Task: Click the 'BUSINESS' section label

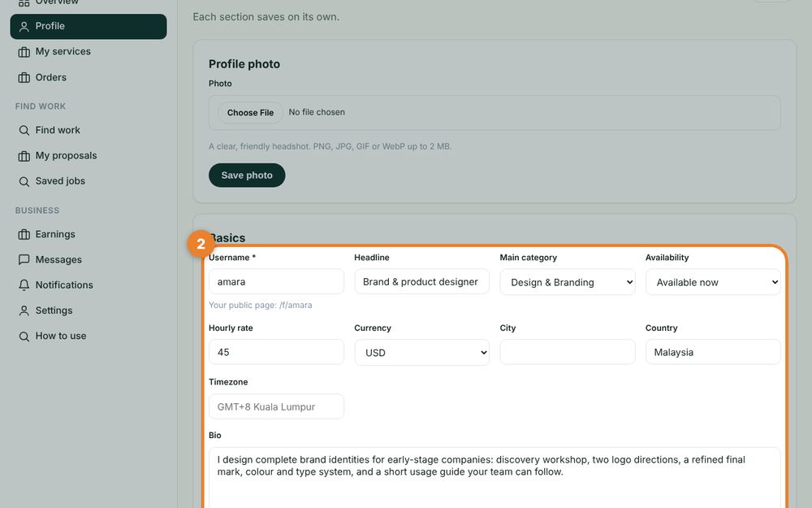Action: pyautogui.click(x=37, y=211)
